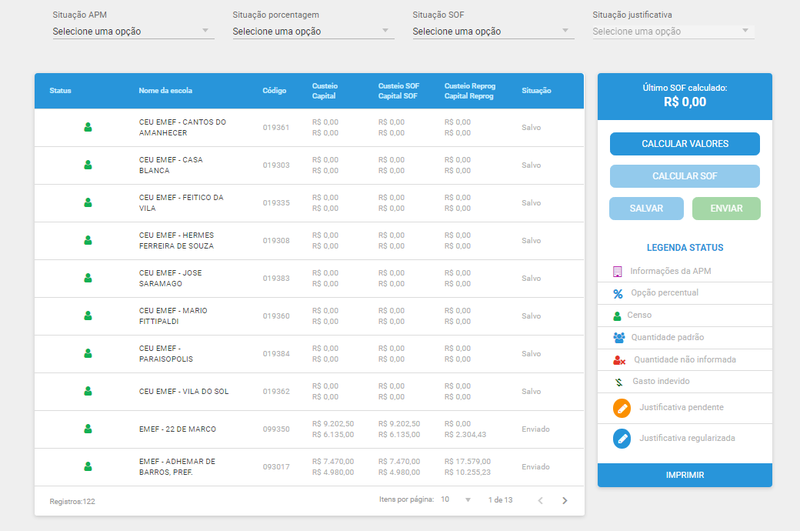Click the Quantidade padrão group icon
This screenshot has height=531, width=800.
tap(619, 337)
